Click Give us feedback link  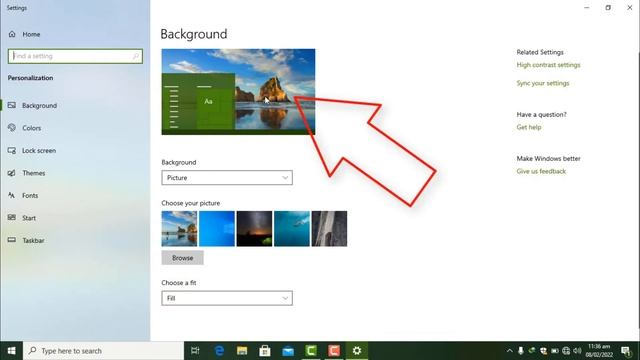[x=541, y=171]
